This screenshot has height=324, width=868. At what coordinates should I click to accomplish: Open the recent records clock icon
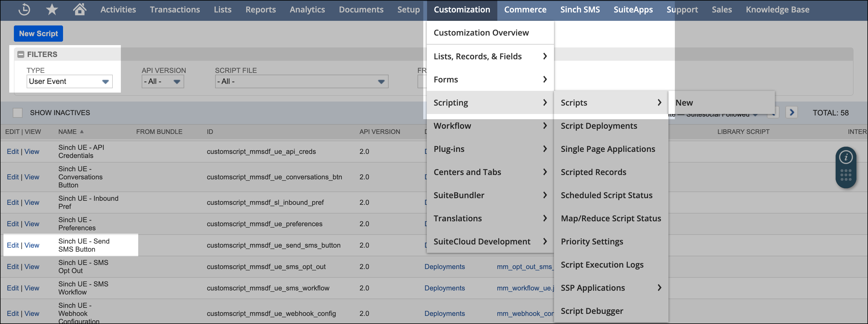click(x=24, y=10)
